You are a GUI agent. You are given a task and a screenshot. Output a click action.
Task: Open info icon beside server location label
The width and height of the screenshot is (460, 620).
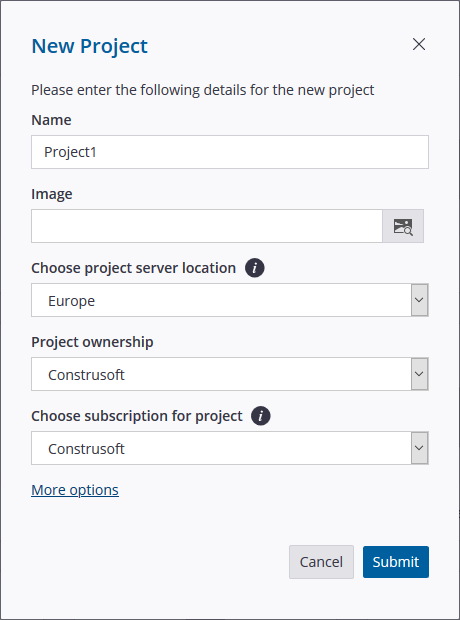point(255,268)
